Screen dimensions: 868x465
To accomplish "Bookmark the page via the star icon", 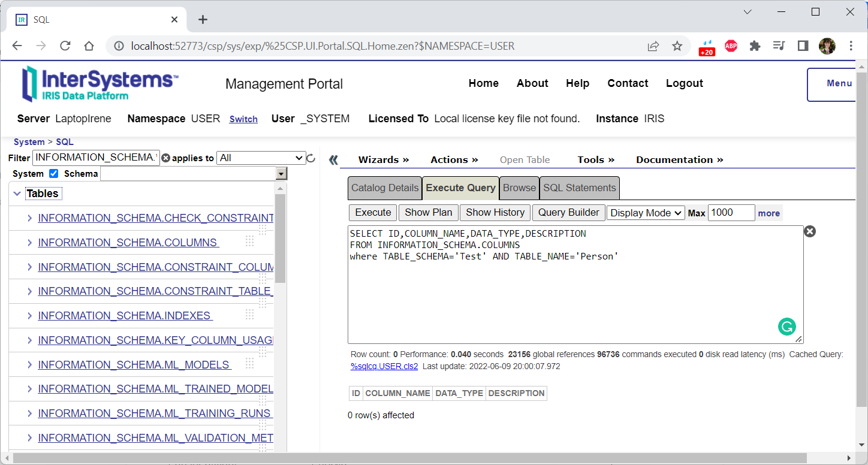I will tap(677, 46).
